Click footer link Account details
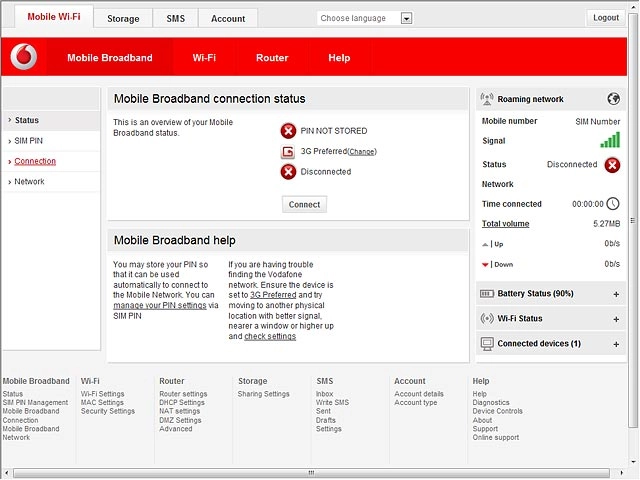The height and width of the screenshot is (480, 640). 419,394
